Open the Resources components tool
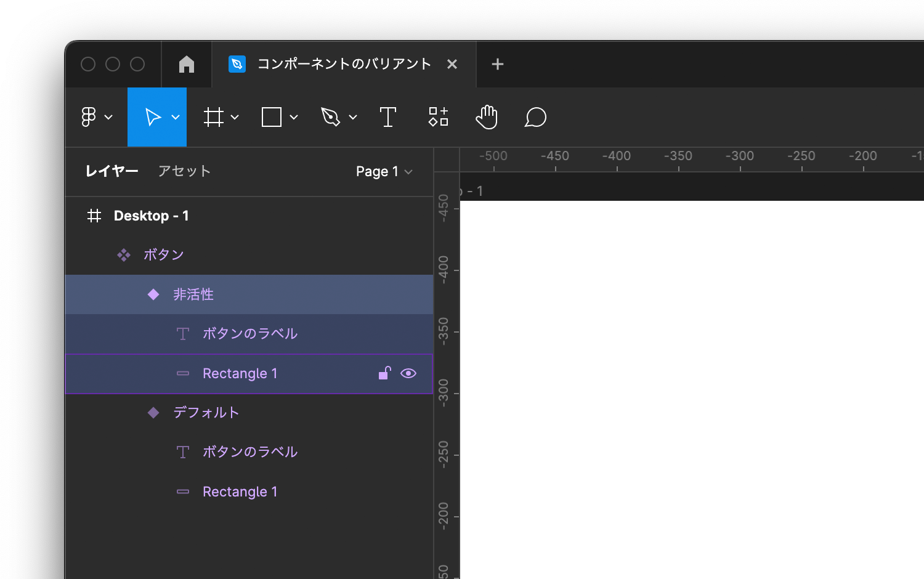 (439, 117)
